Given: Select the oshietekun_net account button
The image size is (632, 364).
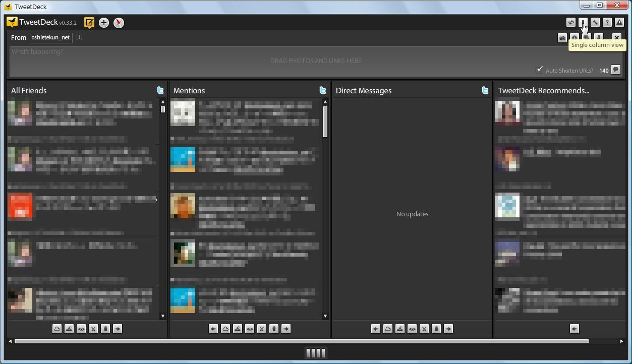Looking at the screenshot, I should point(50,38).
